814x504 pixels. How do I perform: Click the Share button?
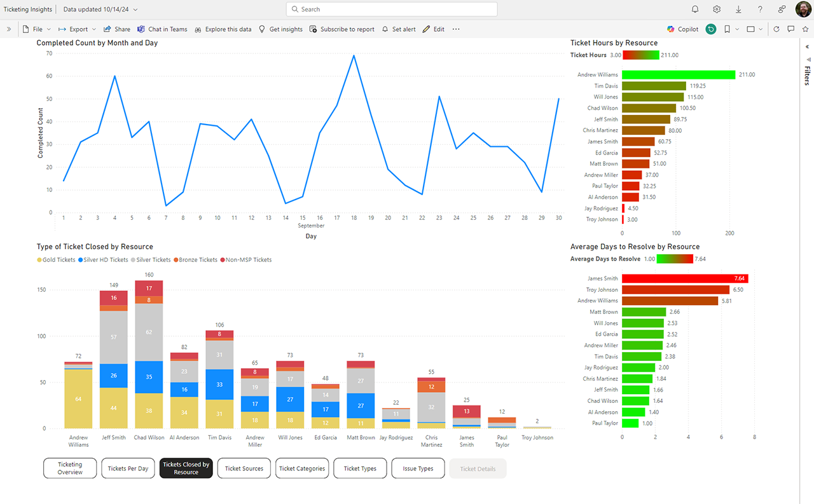pyautogui.click(x=117, y=29)
